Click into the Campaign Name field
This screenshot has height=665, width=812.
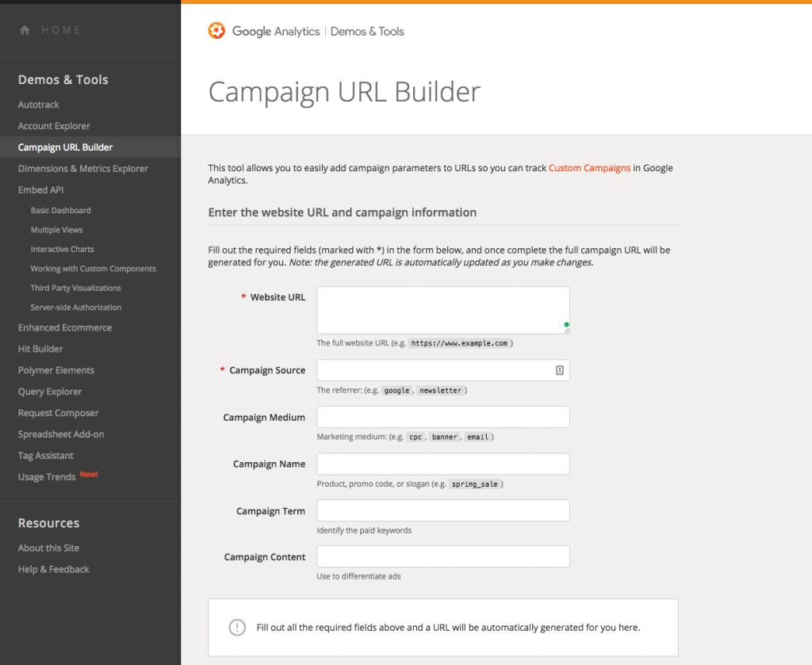tap(442, 464)
